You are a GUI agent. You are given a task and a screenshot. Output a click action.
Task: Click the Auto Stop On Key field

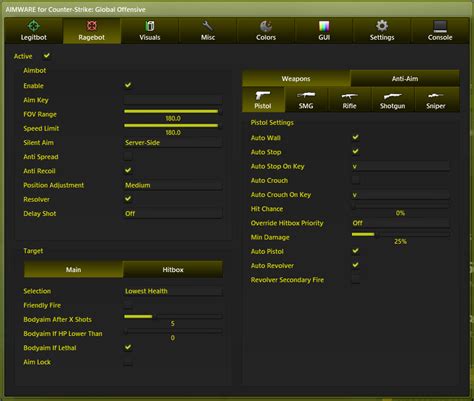point(401,166)
